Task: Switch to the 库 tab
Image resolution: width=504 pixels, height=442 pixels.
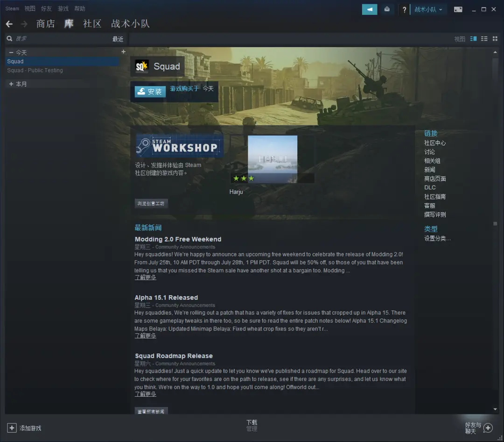Action: (69, 24)
